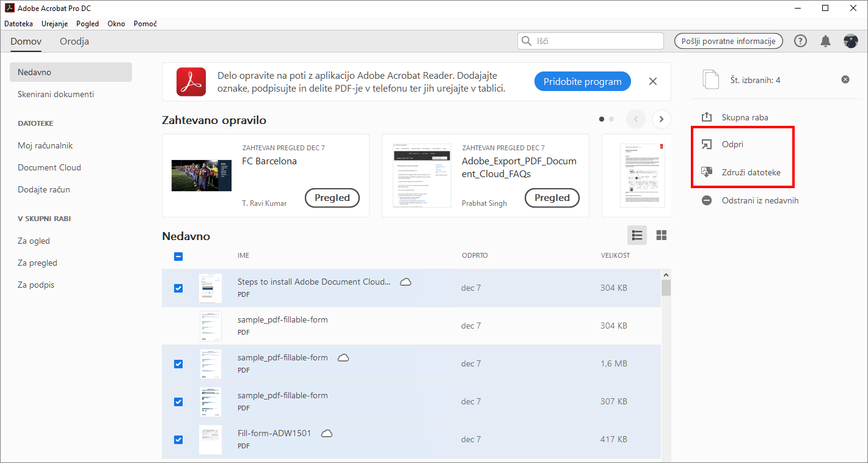Open the help question mark icon

(x=800, y=42)
